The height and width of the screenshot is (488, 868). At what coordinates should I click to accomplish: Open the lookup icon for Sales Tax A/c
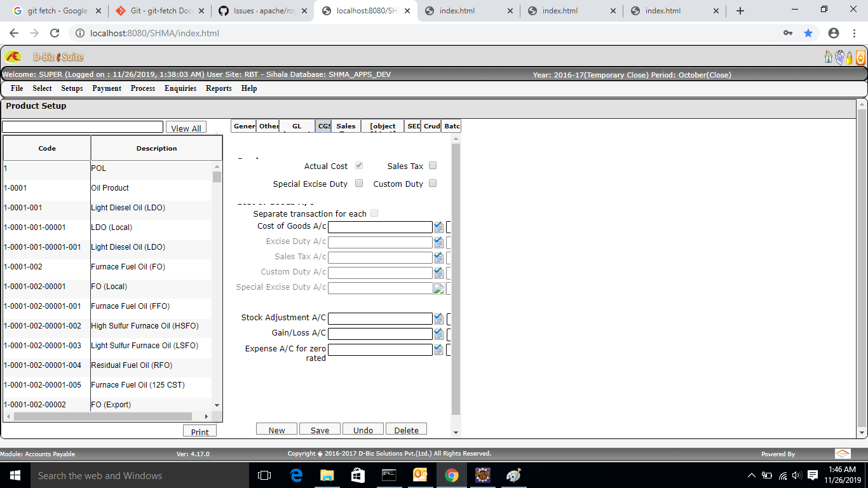pyautogui.click(x=438, y=257)
